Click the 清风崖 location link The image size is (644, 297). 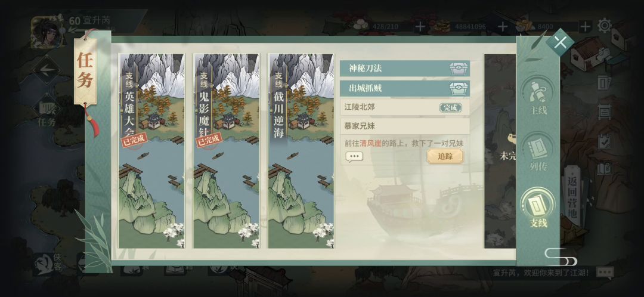(x=370, y=143)
